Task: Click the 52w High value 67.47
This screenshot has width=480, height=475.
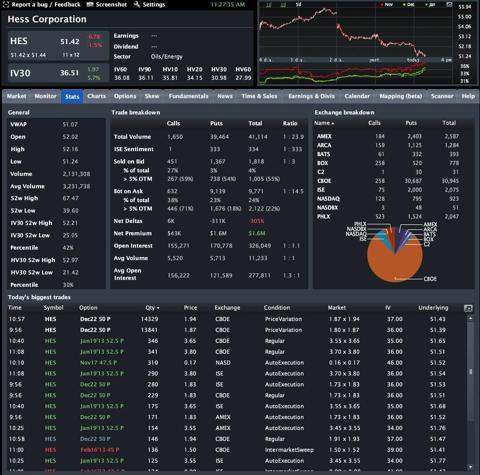Action: click(x=70, y=198)
